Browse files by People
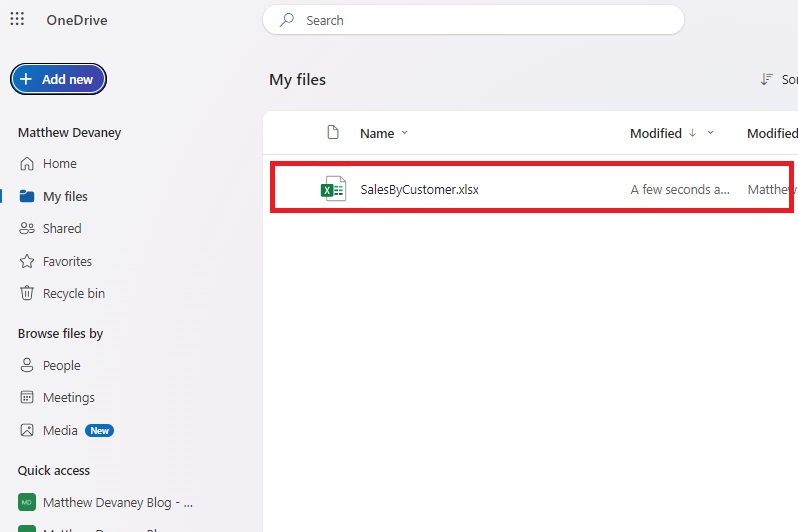This screenshot has height=532, width=798. pos(61,366)
